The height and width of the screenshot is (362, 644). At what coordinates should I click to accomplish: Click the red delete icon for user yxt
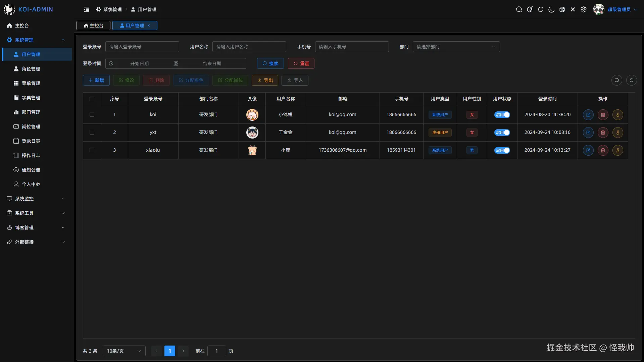[x=603, y=133]
